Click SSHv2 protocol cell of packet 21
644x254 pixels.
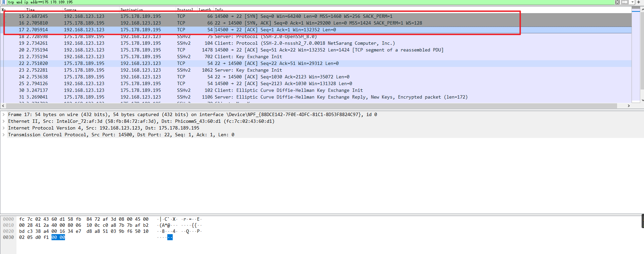pos(184,57)
